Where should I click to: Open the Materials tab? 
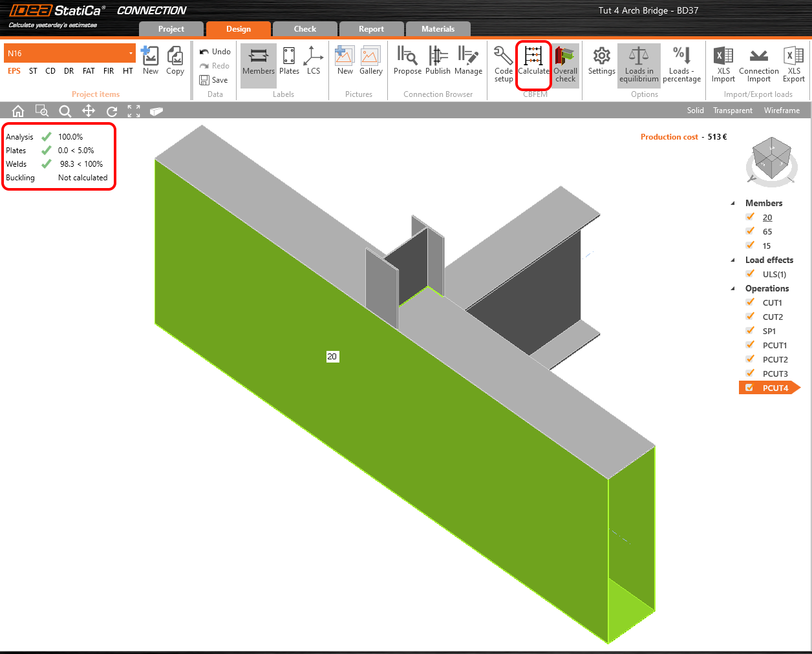[x=438, y=29]
